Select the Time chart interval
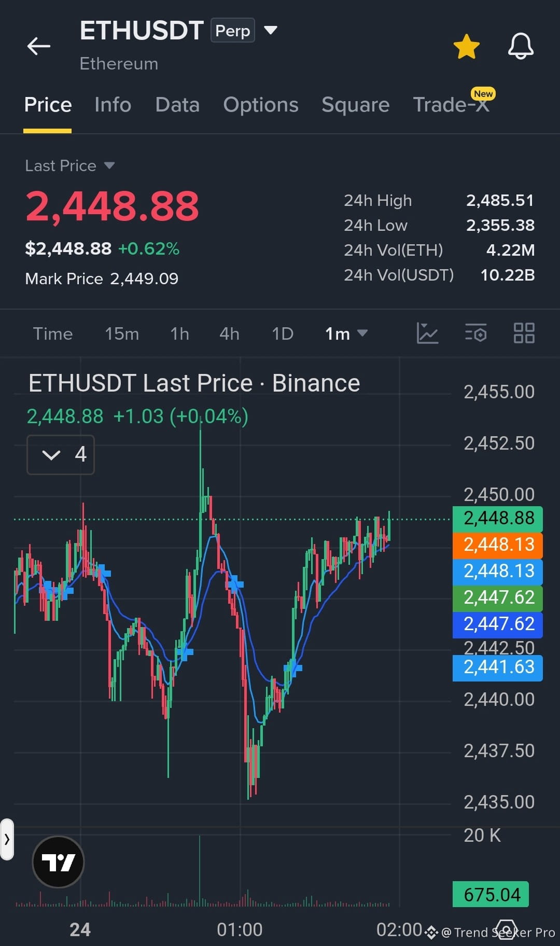 coord(53,333)
